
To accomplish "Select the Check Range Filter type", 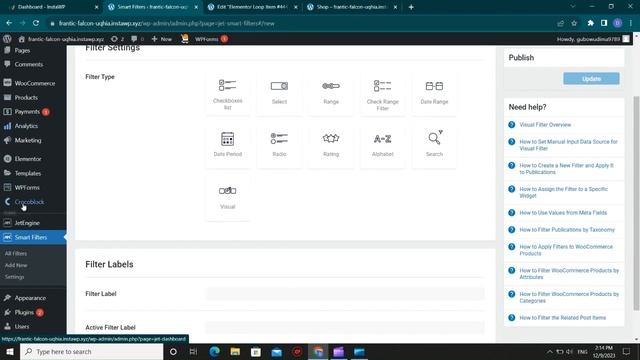I will 382,94.
